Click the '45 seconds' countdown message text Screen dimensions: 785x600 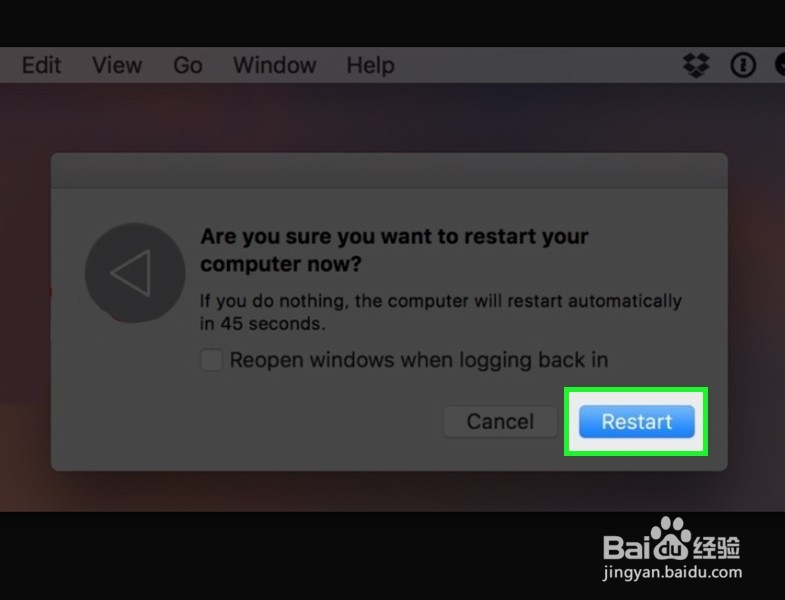coord(441,312)
